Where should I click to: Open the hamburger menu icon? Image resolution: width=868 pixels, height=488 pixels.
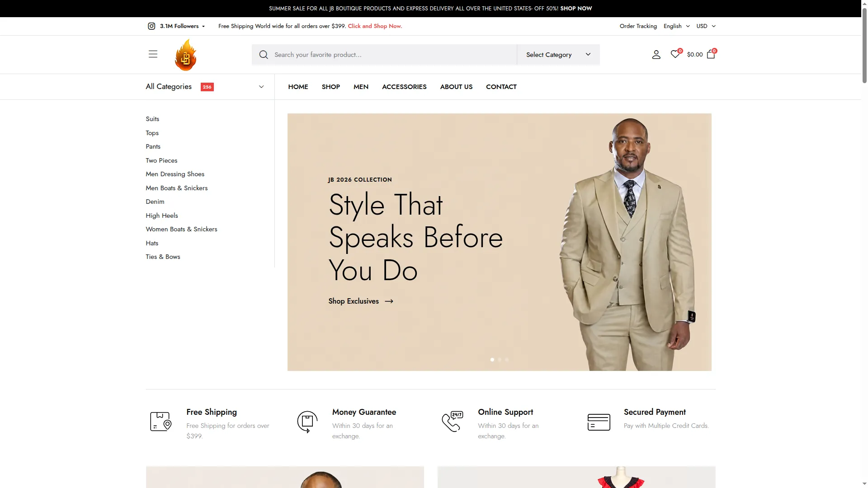(x=153, y=54)
